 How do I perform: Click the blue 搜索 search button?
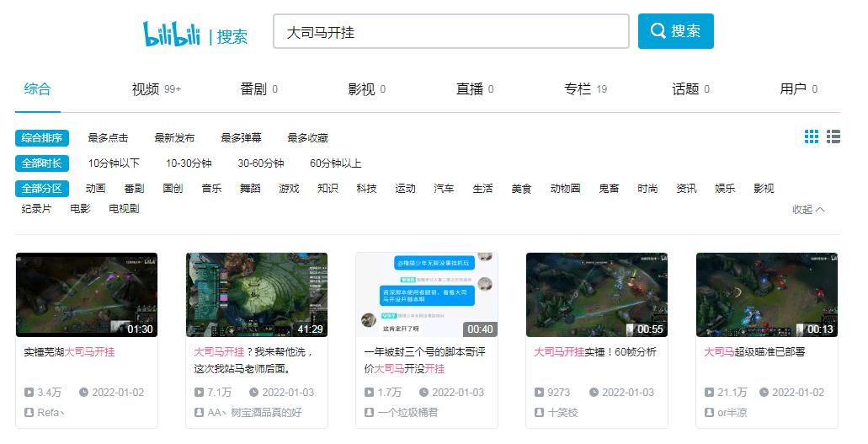[675, 31]
